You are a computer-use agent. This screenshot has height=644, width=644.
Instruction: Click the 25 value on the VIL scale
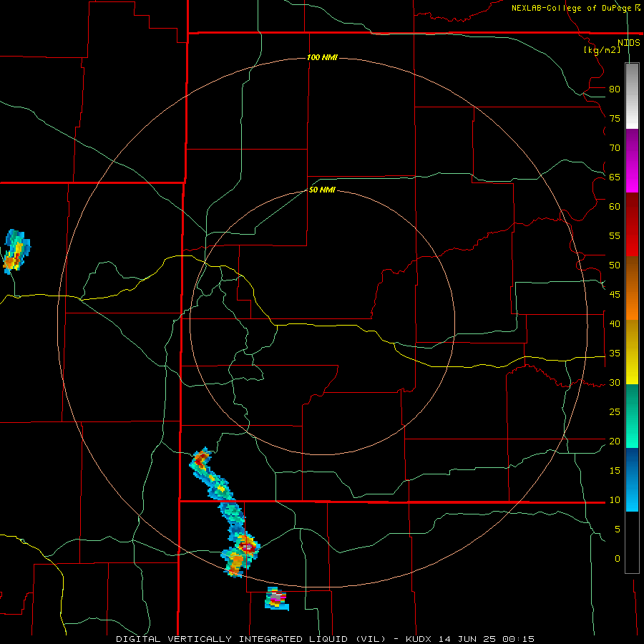615,412
